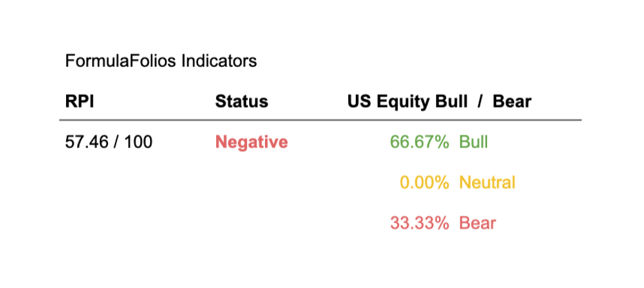The width and height of the screenshot is (644, 288).
Task: Click the word FormulaFolios in the title
Action: tap(121, 61)
